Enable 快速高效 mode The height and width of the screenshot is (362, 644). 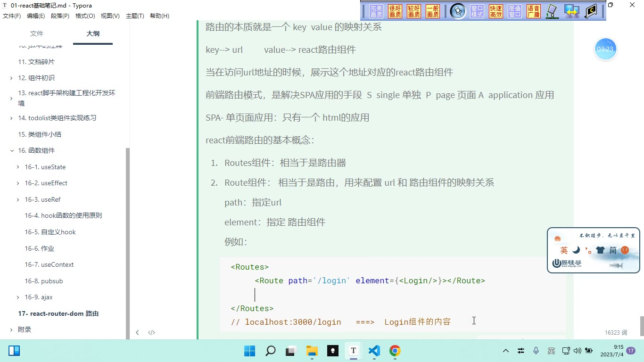496,11
